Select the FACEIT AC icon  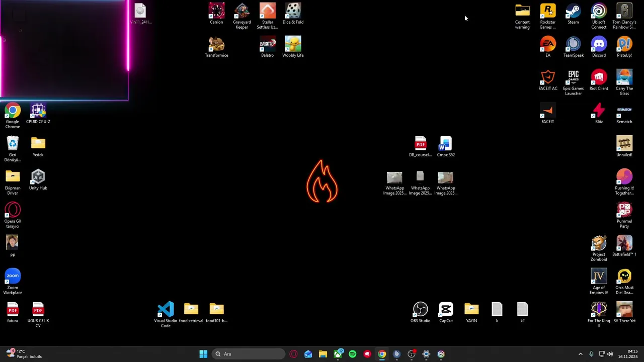tap(548, 80)
